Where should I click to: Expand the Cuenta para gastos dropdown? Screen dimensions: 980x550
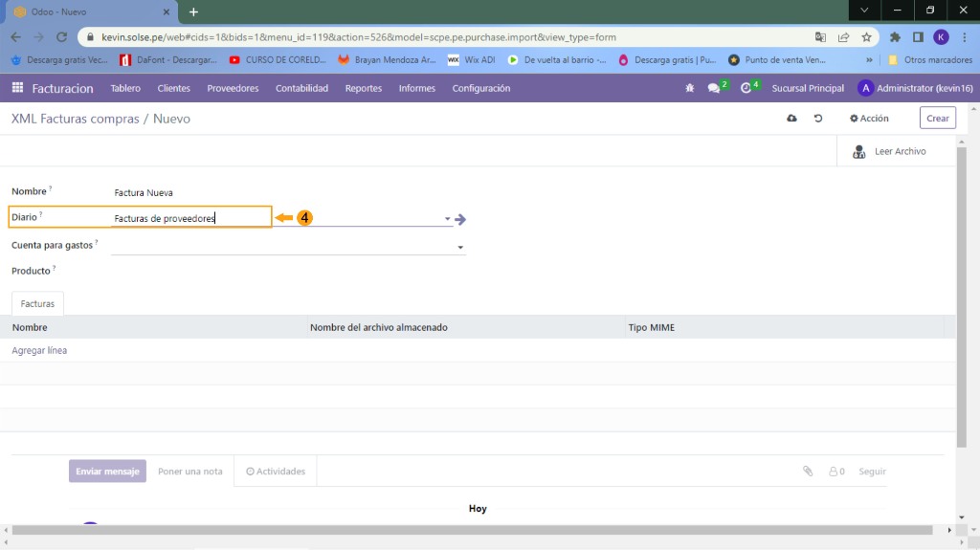tap(460, 248)
